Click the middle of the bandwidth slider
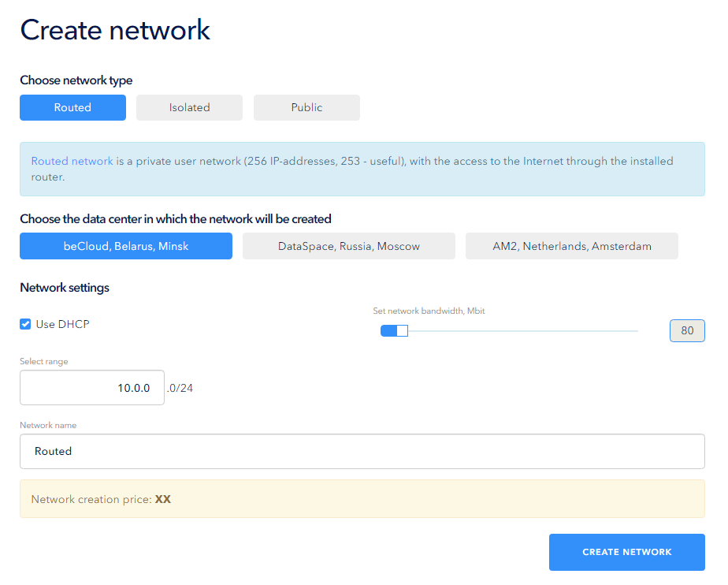Screen dimensions: 728x585 (509, 331)
